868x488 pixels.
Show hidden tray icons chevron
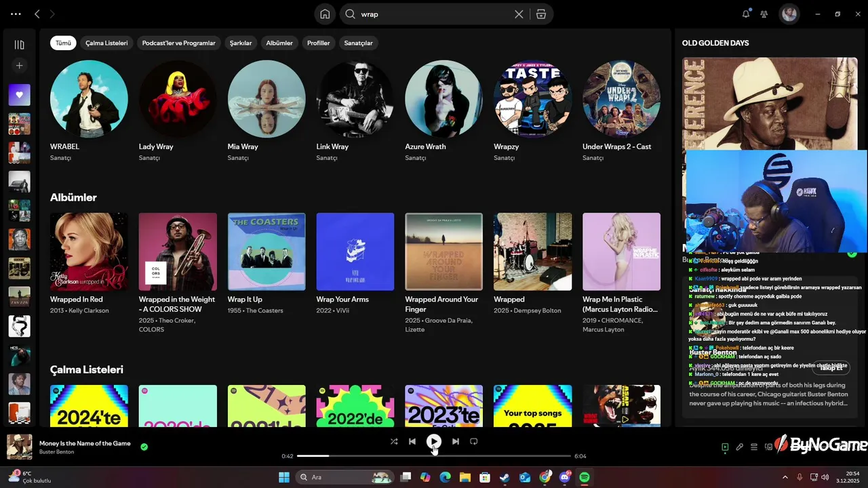click(x=785, y=477)
